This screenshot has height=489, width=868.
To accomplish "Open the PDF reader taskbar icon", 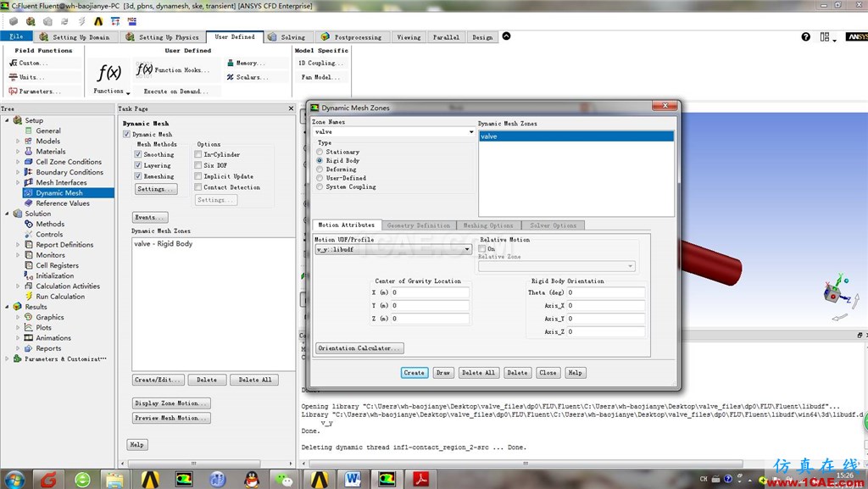I will 420,479.
